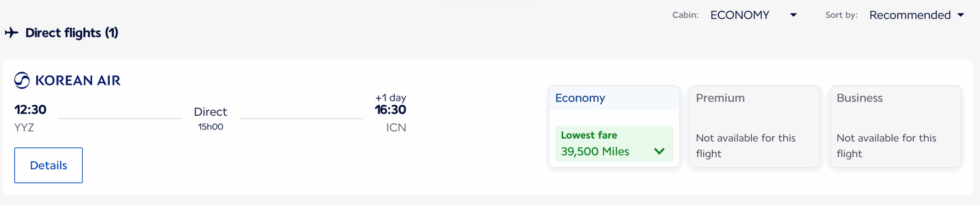Open the ECONOMY cabin selector
The width and height of the screenshot is (980, 205).
(x=740, y=15)
